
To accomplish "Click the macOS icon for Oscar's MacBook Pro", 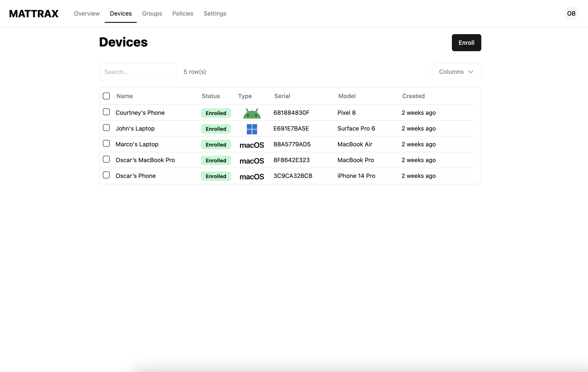I will [x=252, y=161].
